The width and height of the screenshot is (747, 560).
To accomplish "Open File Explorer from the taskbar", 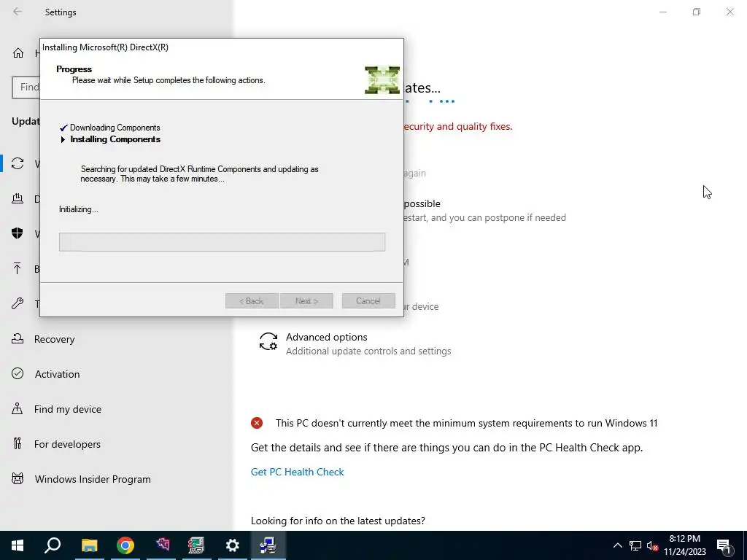I will [89, 545].
